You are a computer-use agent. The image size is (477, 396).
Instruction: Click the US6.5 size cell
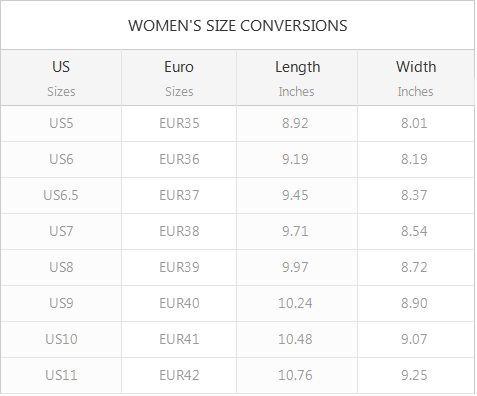[x=61, y=196]
